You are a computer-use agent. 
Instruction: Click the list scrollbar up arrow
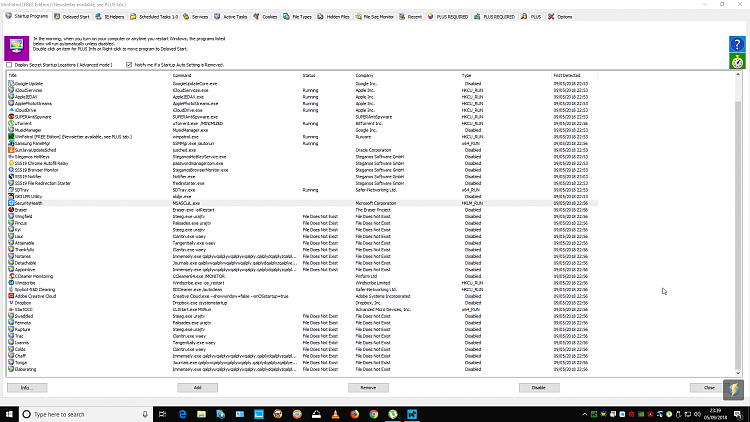[738, 75]
